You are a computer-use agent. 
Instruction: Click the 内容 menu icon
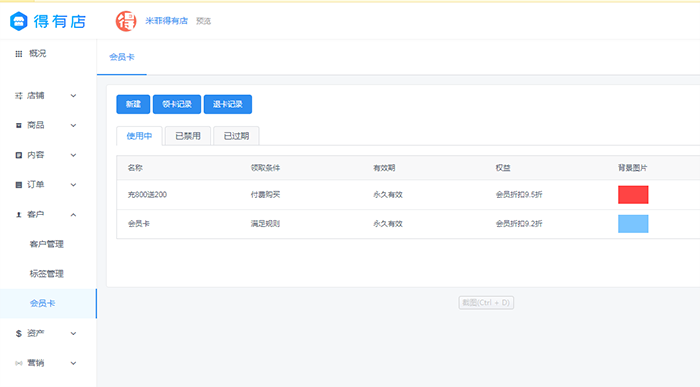(x=18, y=155)
